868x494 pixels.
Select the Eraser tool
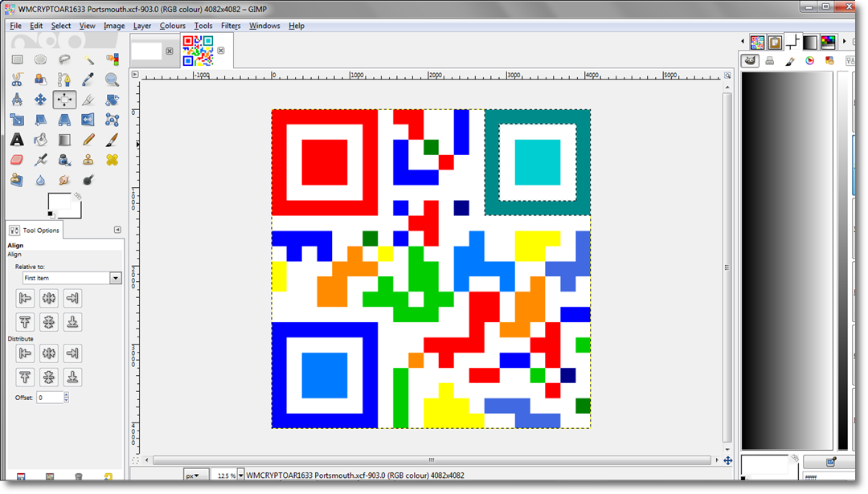[x=17, y=160]
